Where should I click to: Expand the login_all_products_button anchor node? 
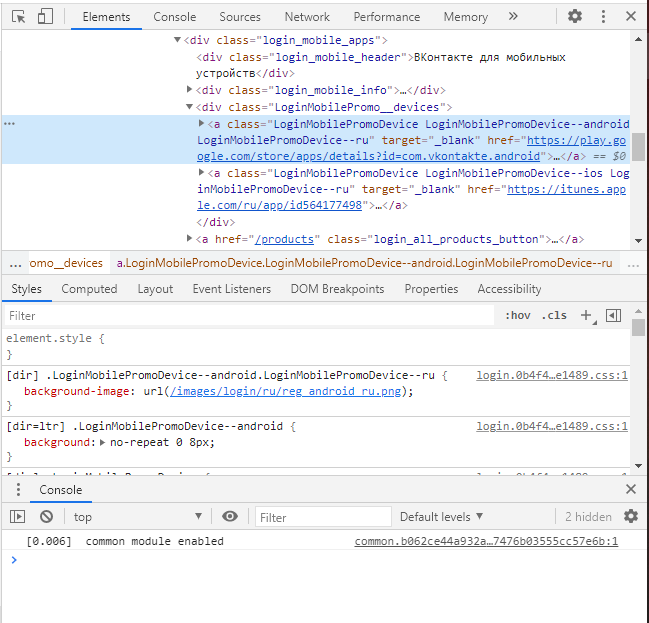click(189, 238)
